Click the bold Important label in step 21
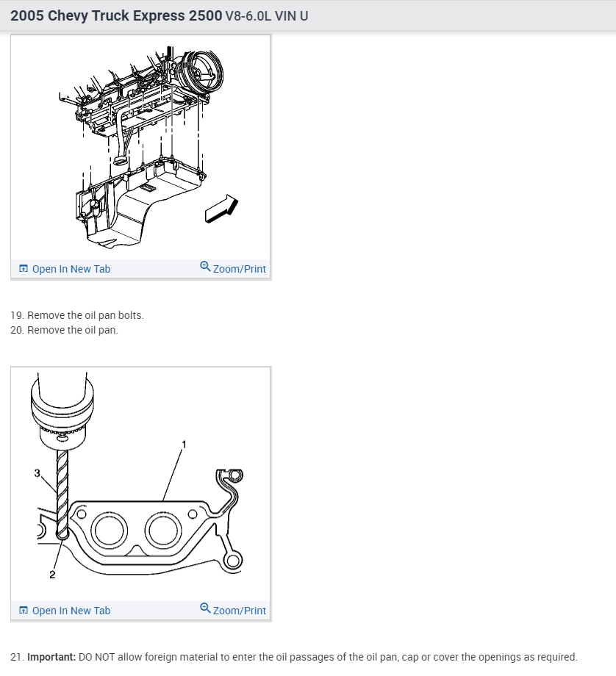This screenshot has width=616, height=676. 51,657
